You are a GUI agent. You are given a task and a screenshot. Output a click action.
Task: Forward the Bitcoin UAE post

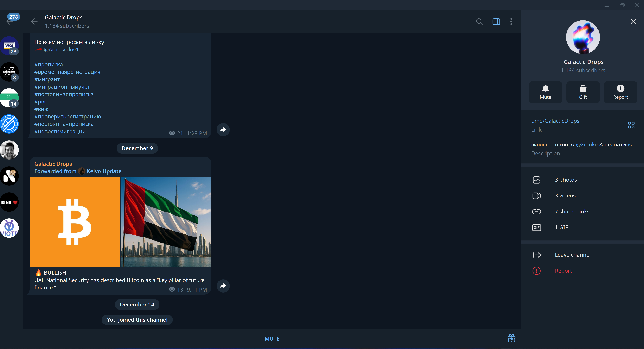[223, 286]
